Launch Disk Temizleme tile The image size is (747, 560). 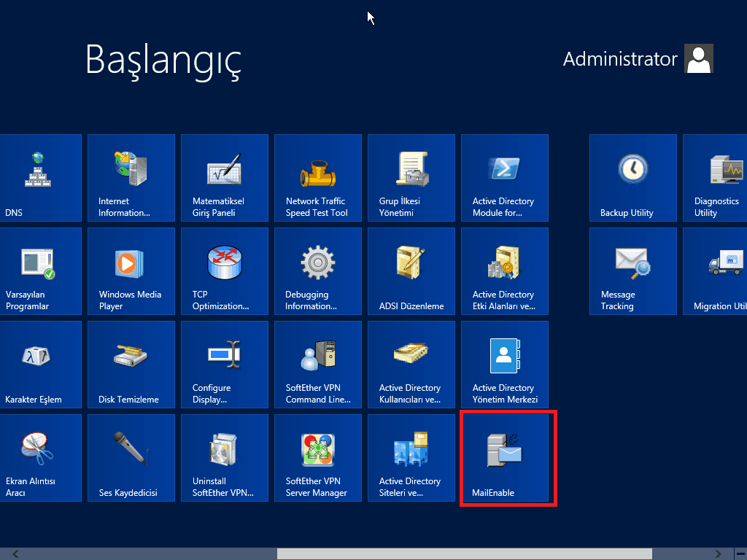click(131, 365)
